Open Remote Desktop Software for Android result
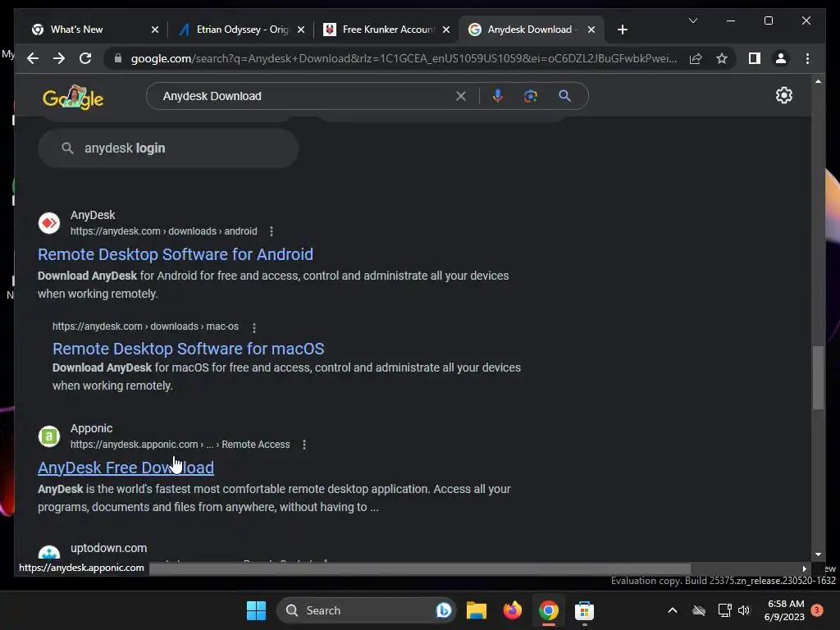 point(176,254)
